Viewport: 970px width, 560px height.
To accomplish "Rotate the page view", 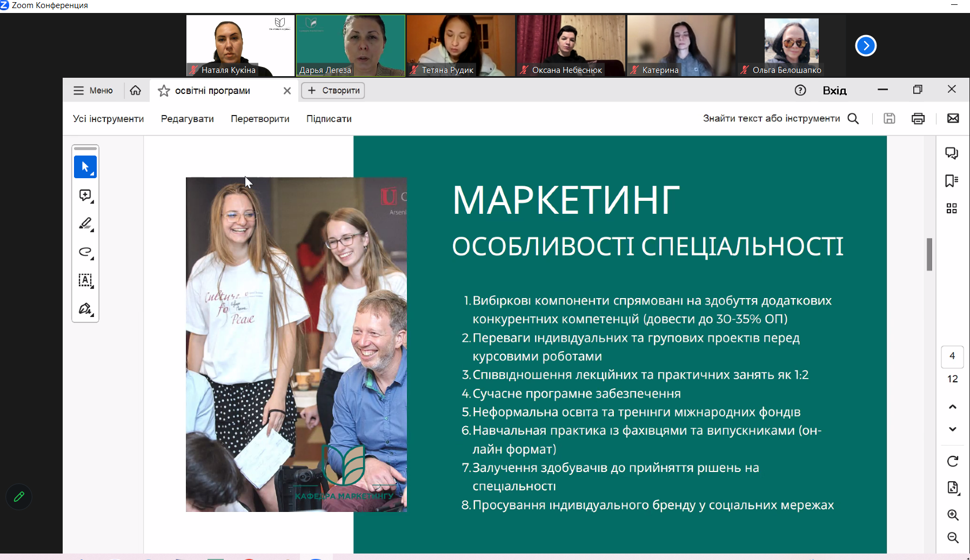I will pos(952,461).
